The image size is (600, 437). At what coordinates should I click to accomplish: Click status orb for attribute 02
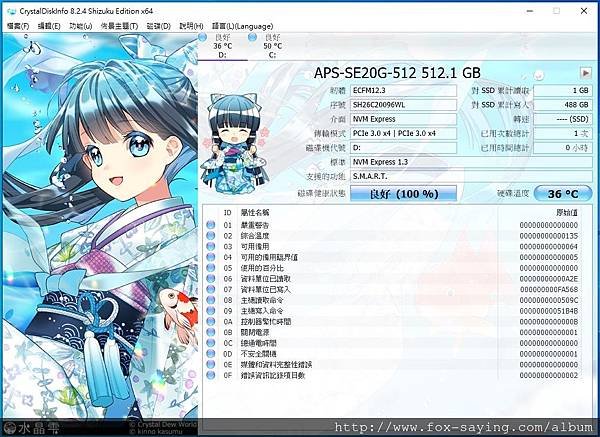210,236
